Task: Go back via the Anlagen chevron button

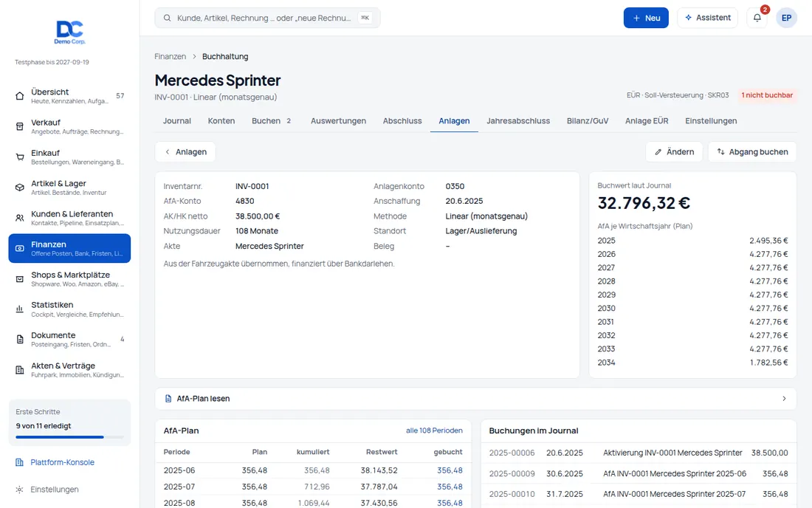Action: pyautogui.click(x=185, y=151)
